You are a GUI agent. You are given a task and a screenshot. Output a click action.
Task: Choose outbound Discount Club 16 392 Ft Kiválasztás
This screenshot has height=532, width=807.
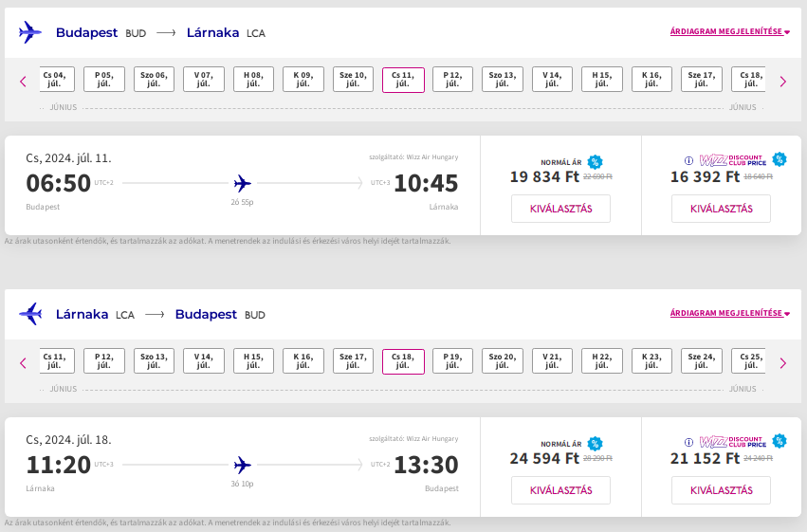pyautogui.click(x=721, y=209)
